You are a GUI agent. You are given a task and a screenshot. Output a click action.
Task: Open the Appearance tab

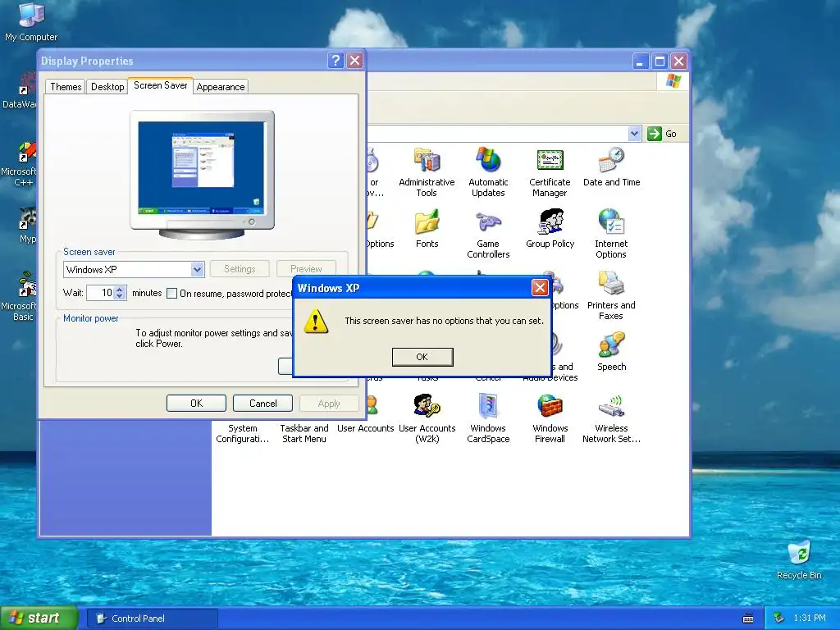[x=220, y=87]
